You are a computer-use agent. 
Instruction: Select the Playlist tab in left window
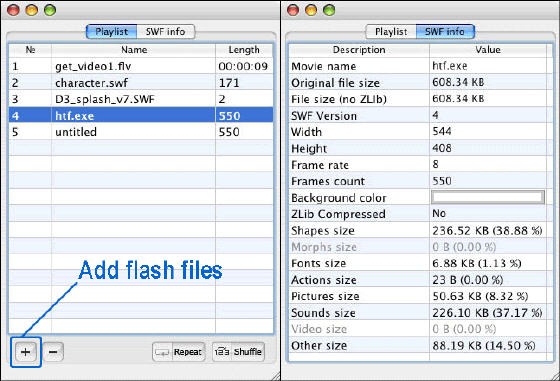pyautogui.click(x=112, y=32)
